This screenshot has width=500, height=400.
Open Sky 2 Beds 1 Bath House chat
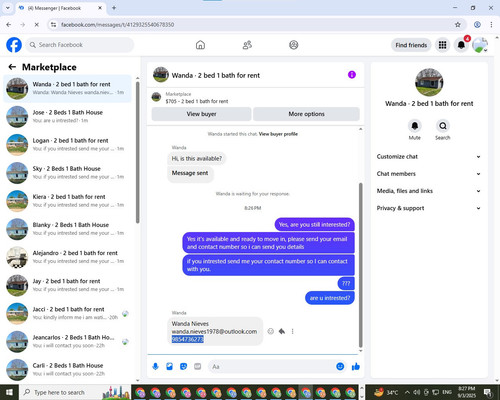pos(68,173)
